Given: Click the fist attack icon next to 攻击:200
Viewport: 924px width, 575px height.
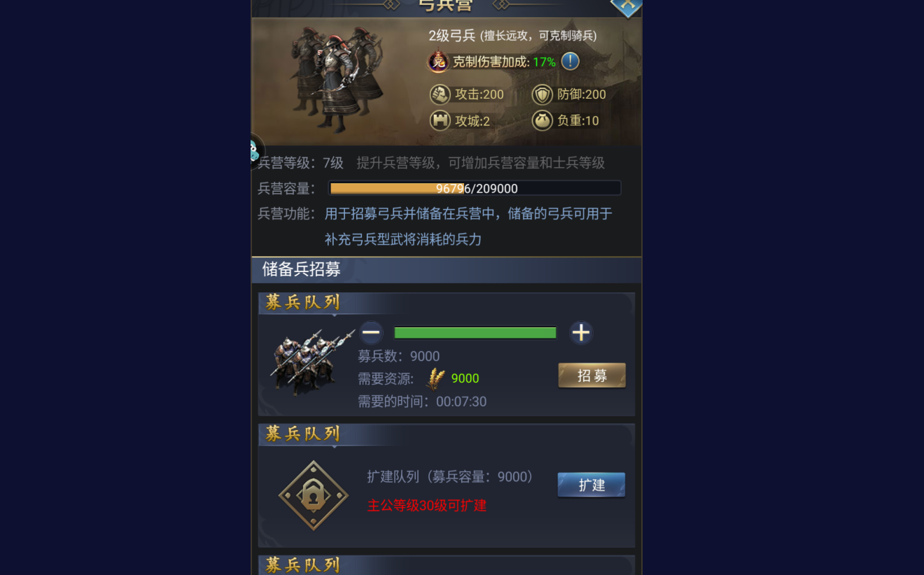Looking at the screenshot, I should (x=440, y=94).
